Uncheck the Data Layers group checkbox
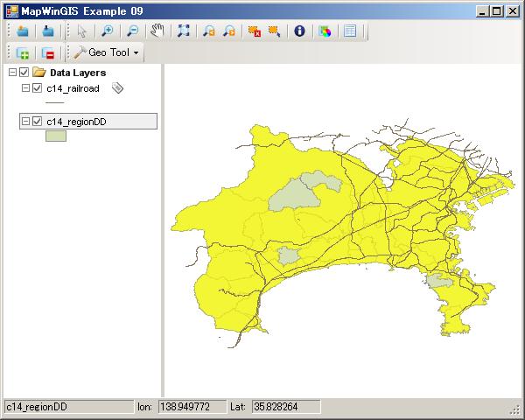Viewport: 525px width, 420px height. point(24,73)
